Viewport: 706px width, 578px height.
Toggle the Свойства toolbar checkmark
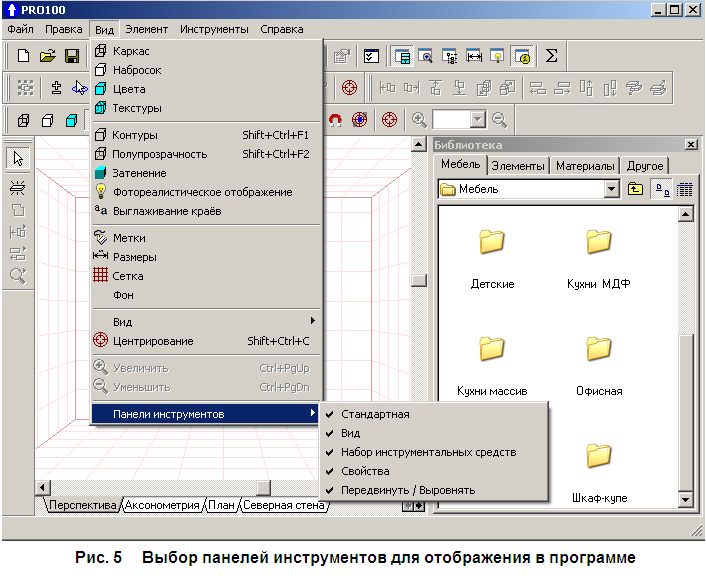(365, 471)
